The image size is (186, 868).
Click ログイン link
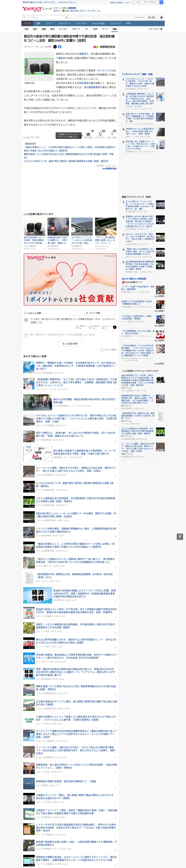57,11
